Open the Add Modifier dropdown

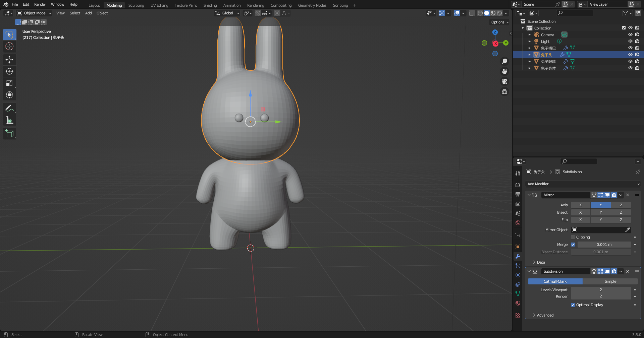[583, 184]
